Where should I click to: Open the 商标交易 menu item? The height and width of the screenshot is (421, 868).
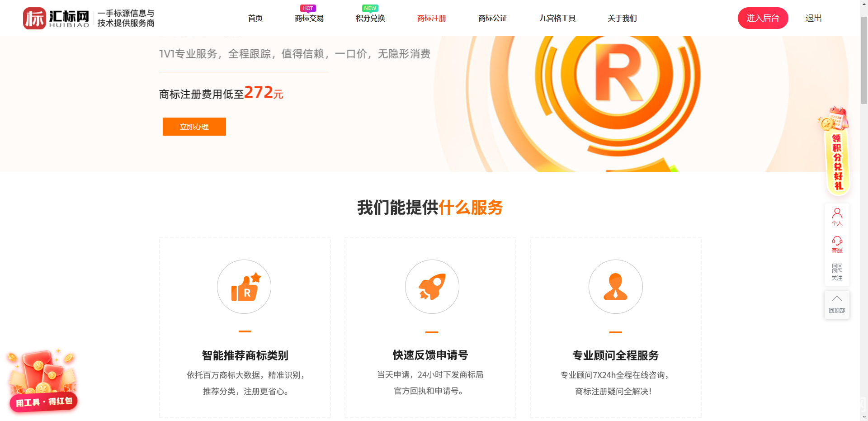309,18
